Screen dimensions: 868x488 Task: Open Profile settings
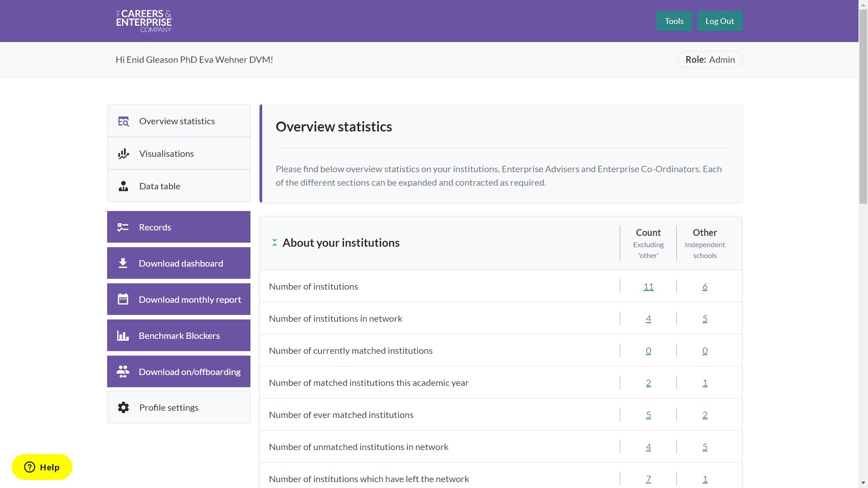tap(179, 408)
